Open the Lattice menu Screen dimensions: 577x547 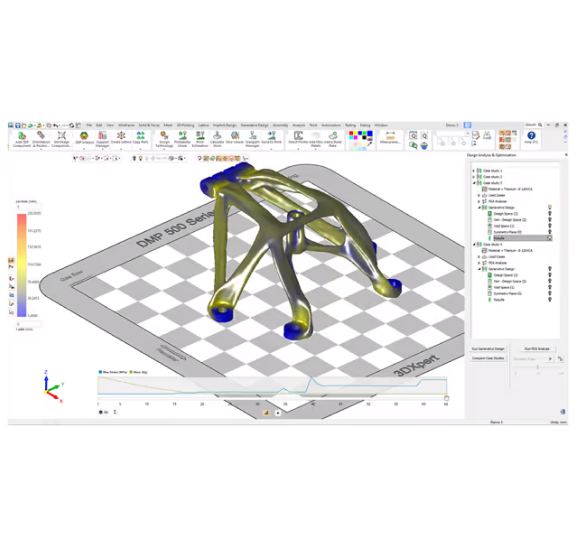point(203,125)
